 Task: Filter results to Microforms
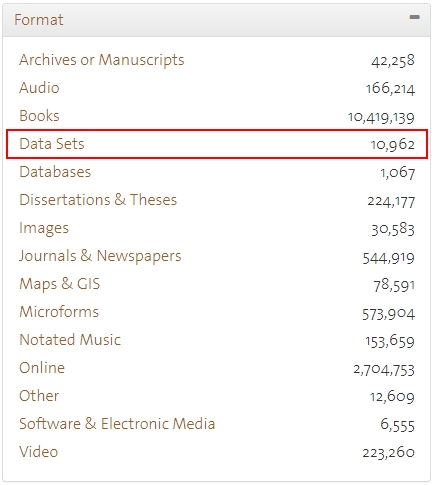(59, 312)
